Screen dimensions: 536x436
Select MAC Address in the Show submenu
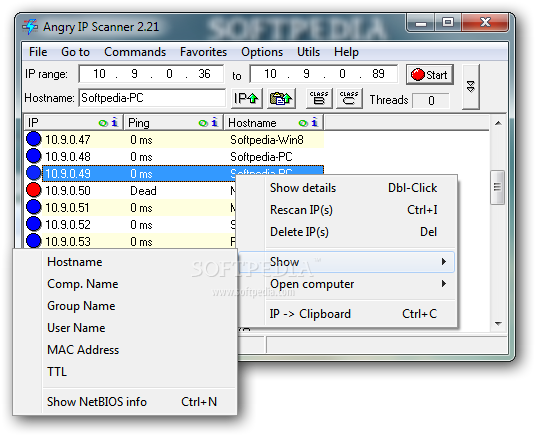point(125,350)
